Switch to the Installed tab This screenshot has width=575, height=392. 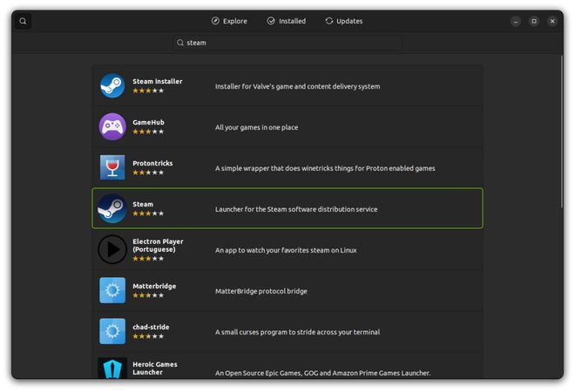(x=287, y=21)
